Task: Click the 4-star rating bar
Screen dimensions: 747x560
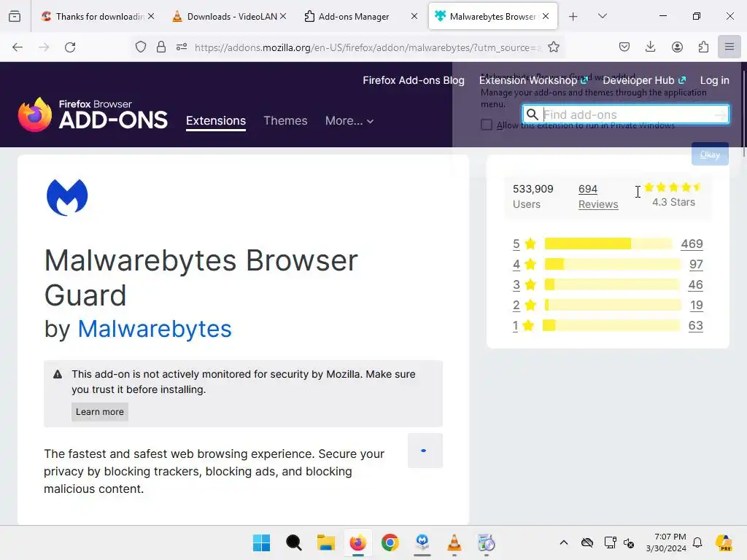Action: tap(613, 264)
